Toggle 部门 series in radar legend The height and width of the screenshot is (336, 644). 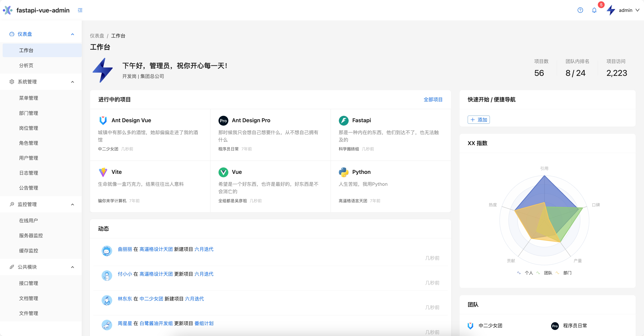click(563, 273)
